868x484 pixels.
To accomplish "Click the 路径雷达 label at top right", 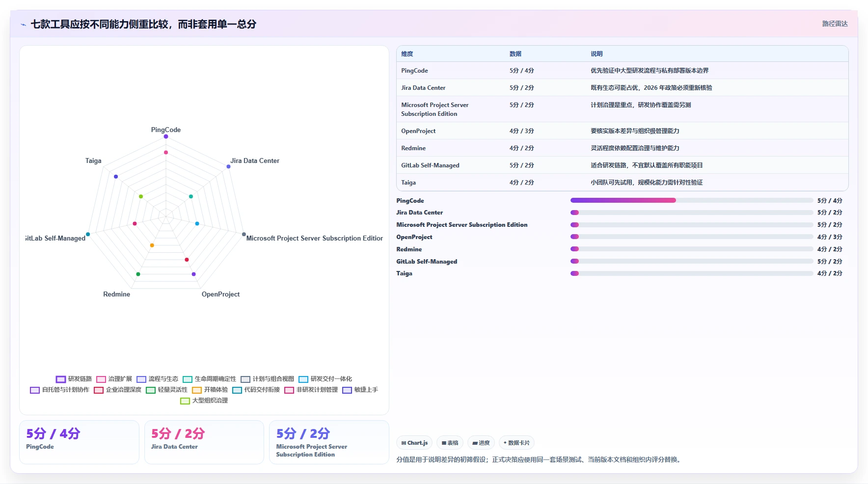I will coord(835,24).
